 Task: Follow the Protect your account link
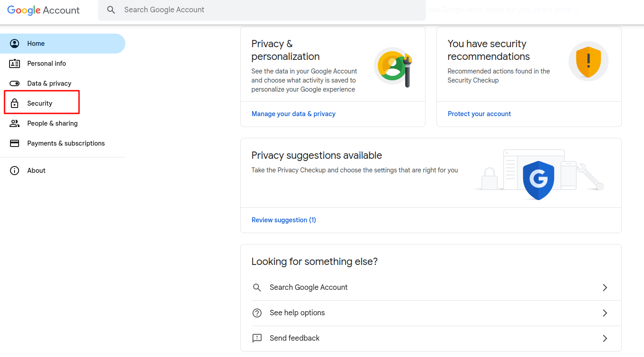coord(479,114)
